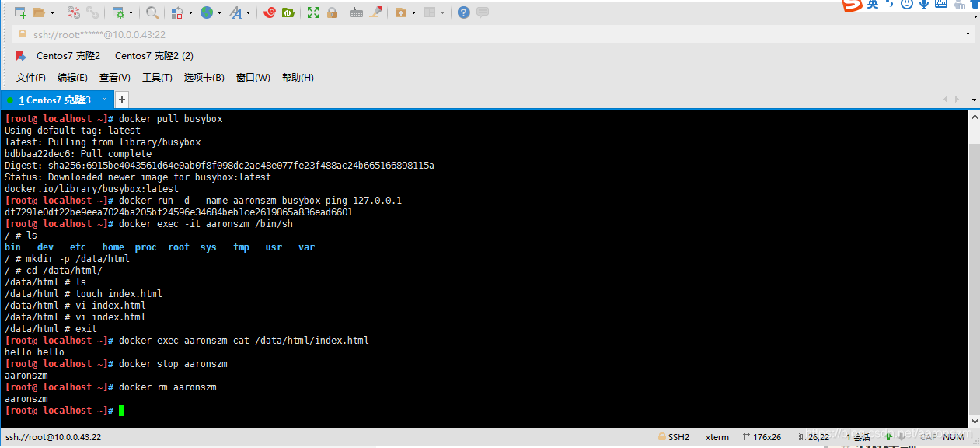Click the Sogou emoji smiley icon
The height and width of the screenshot is (448, 980).
pos(906,5)
